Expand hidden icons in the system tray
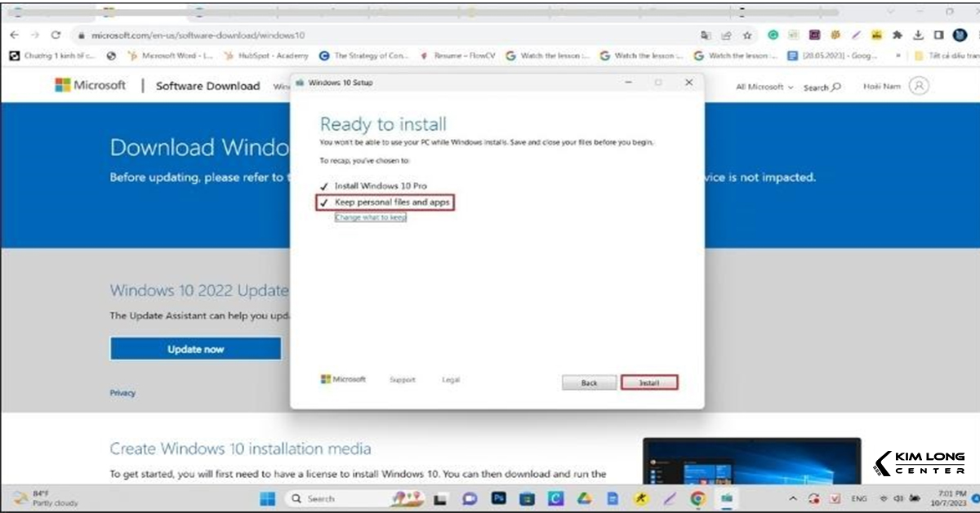This screenshot has width=980, height=513. (x=792, y=498)
